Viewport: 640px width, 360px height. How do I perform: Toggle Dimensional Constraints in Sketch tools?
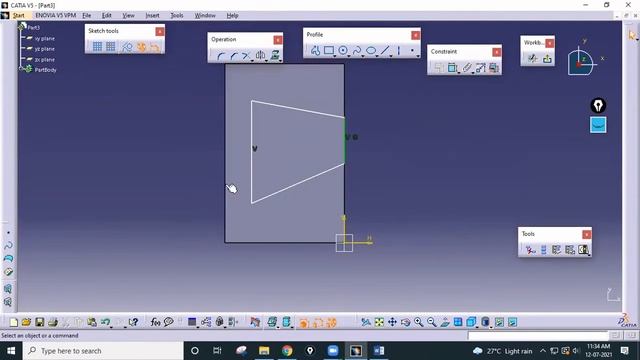tap(154, 47)
